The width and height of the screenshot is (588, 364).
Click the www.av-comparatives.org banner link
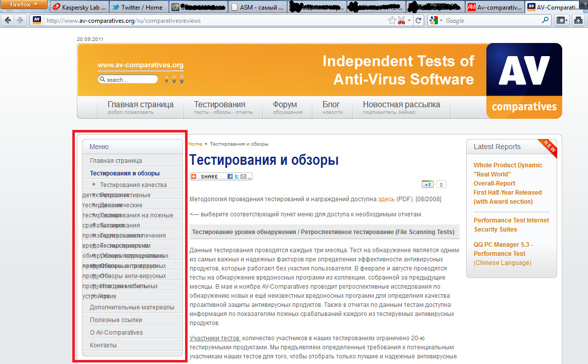pyautogui.click(x=140, y=65)
